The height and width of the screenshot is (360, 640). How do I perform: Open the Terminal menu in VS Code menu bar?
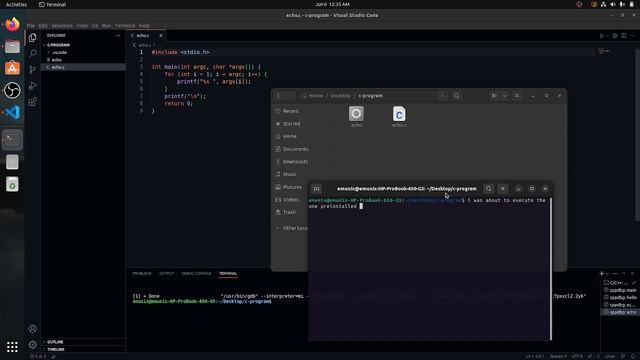tap(125, 25)
